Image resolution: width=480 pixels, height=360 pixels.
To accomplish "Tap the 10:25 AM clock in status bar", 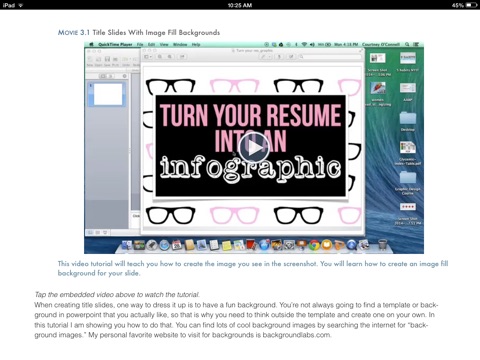I will (x=240, y=5).
